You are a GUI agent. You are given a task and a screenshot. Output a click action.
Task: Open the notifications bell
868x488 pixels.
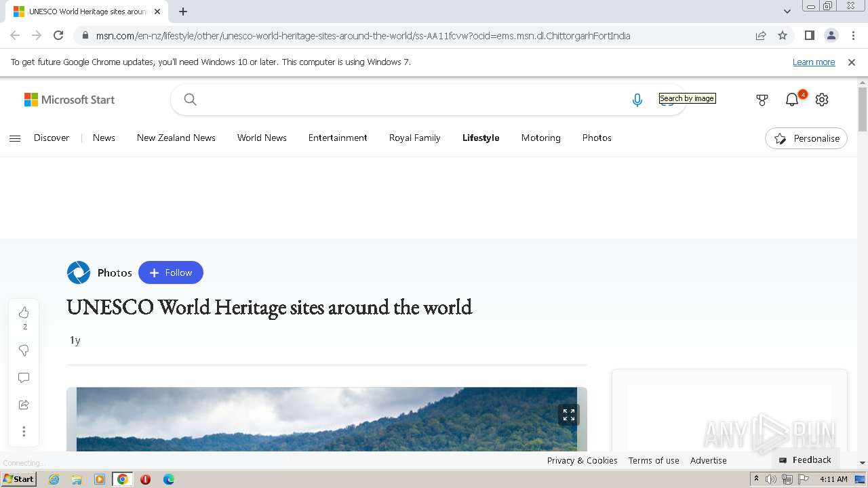792,100
